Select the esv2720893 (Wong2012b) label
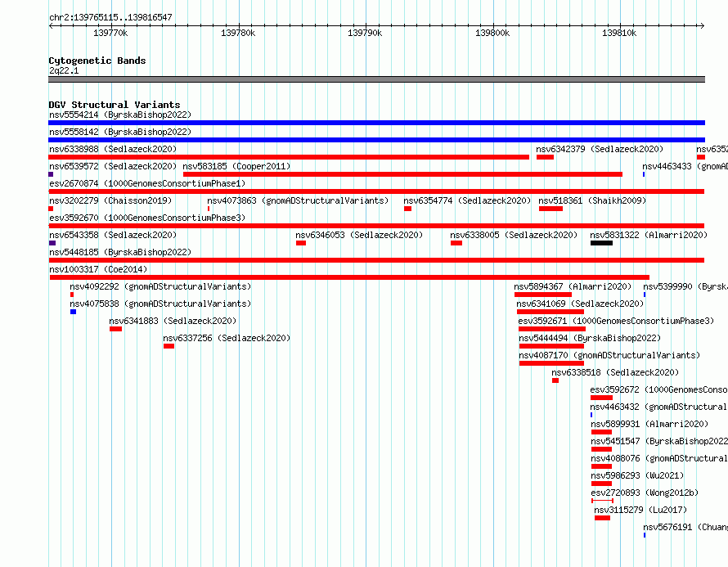The width and height of the screenshot is (728, 567). 645,493
